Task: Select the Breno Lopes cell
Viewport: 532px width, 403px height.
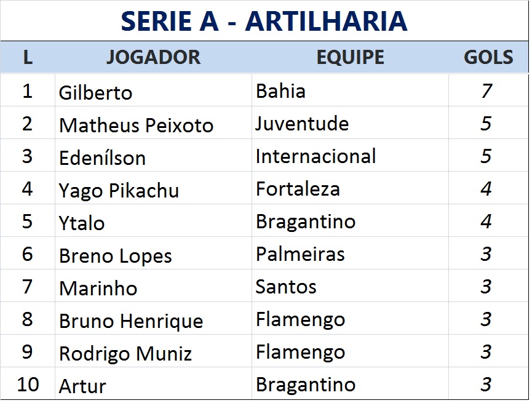Action: [x=153, y=253]
